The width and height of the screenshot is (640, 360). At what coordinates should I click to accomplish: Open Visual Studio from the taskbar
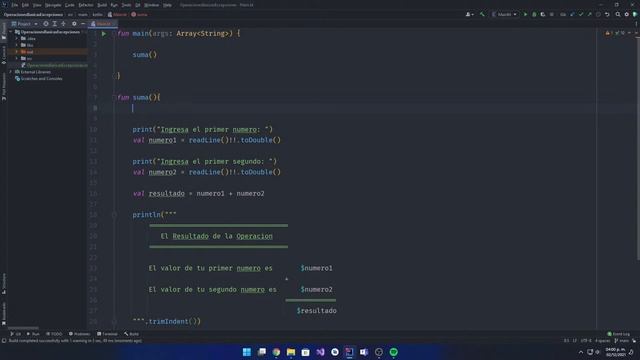pyautogui.click(x=320, y=352)
